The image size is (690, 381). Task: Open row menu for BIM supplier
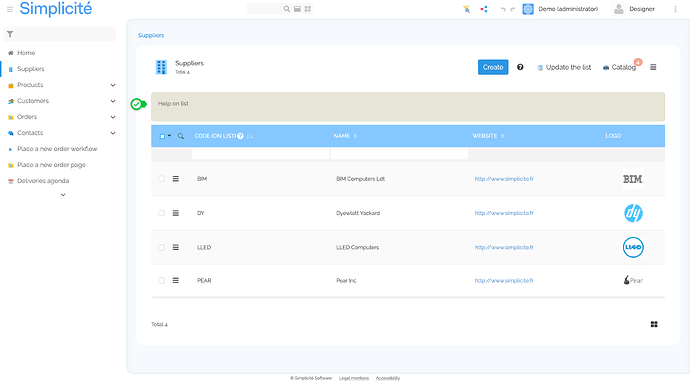176,179
